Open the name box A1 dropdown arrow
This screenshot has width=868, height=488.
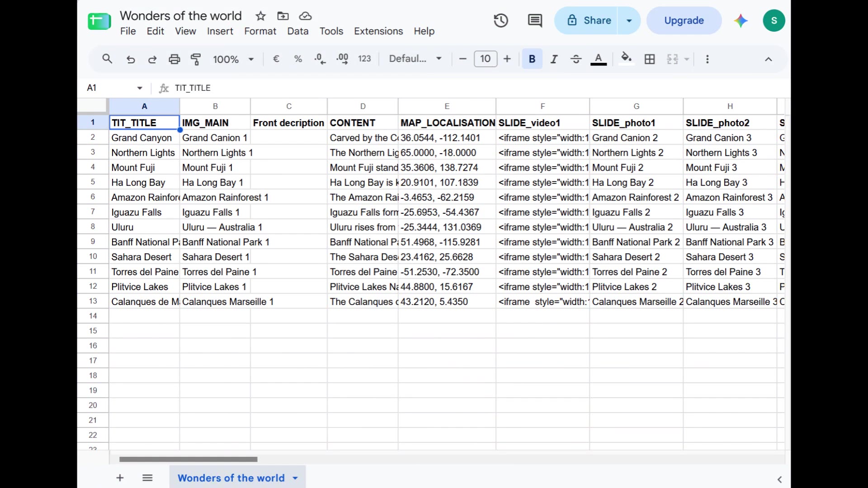(x=140, y=88)
